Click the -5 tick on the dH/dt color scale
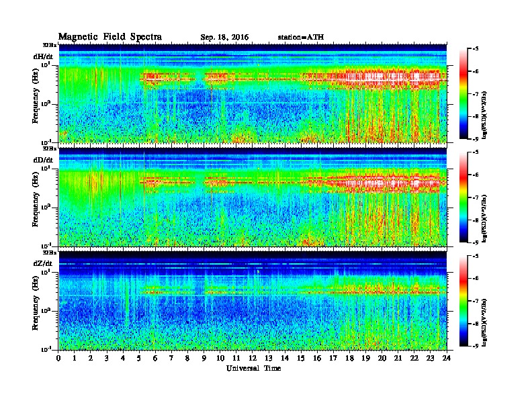Viewport: 532px width, 411px height. (476, 49)
